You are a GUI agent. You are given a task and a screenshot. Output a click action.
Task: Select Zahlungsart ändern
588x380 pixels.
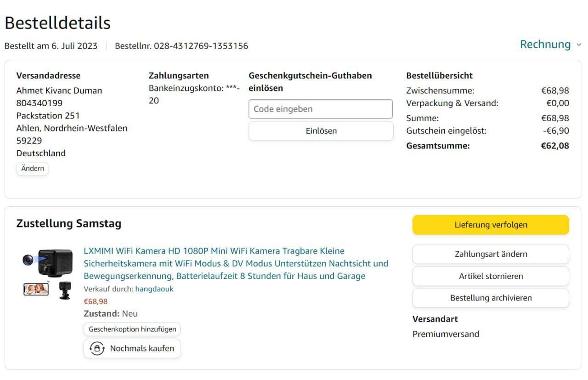[491, 254]
